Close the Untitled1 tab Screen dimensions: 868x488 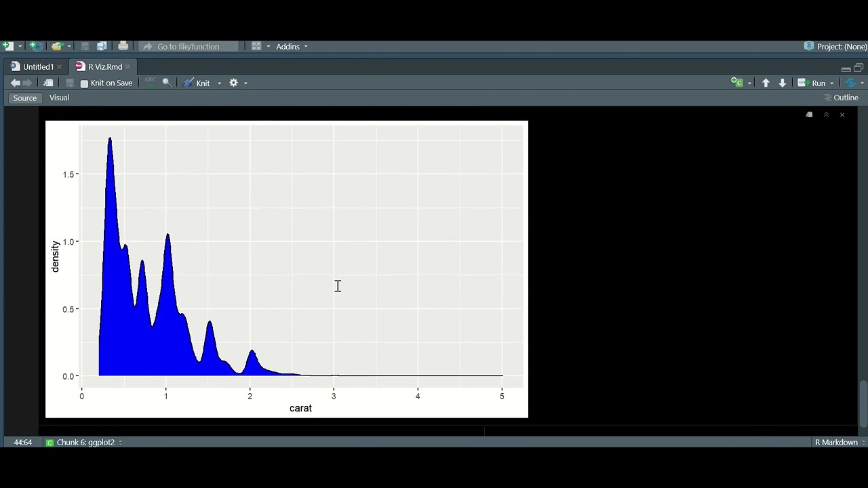coord(60,66)
